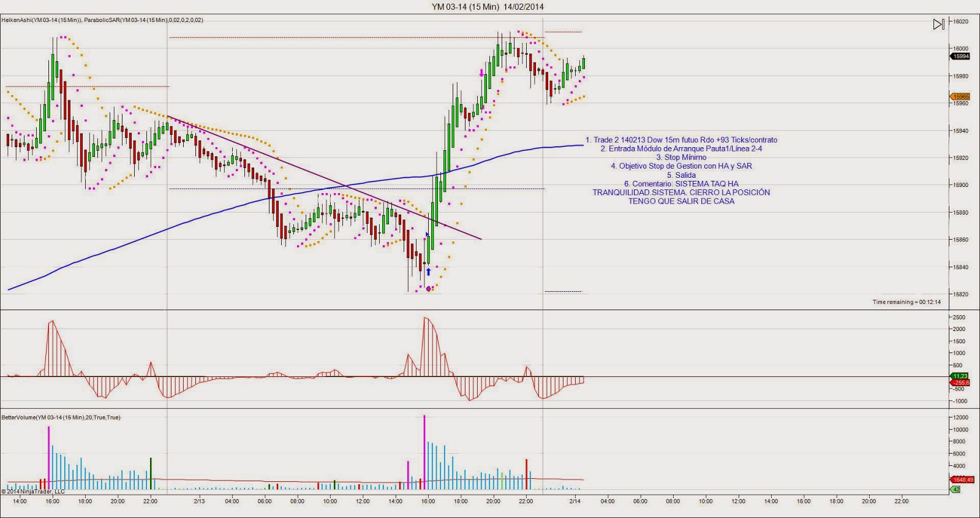Click the blue up arrow entry marker

pyautogui.click(x=428, y=272)
